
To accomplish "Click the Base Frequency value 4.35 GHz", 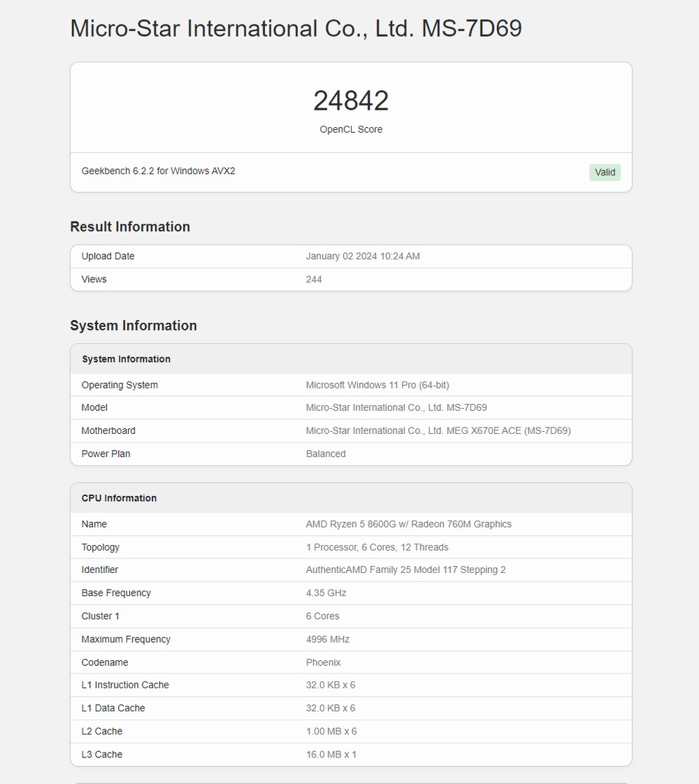I will click(326, 593).
